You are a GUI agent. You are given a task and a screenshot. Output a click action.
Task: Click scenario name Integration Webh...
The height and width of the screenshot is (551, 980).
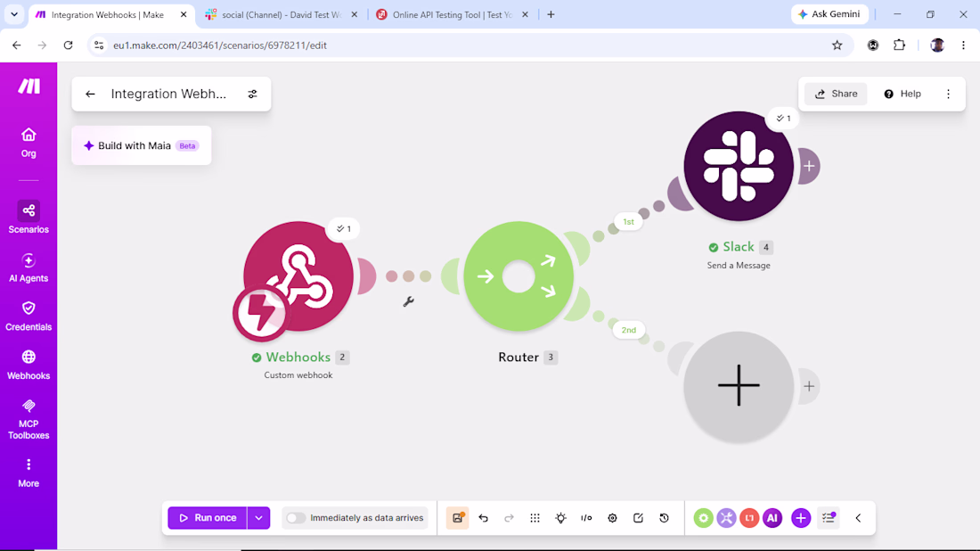point(168,94)
